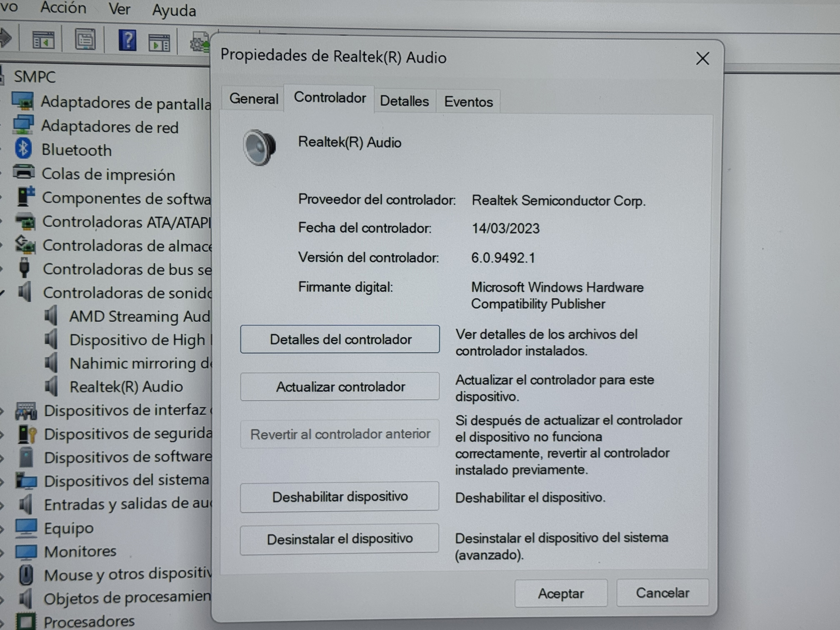
Task: Click the Controladoras de almacenamiento icon
Action: tap(25, 245)
